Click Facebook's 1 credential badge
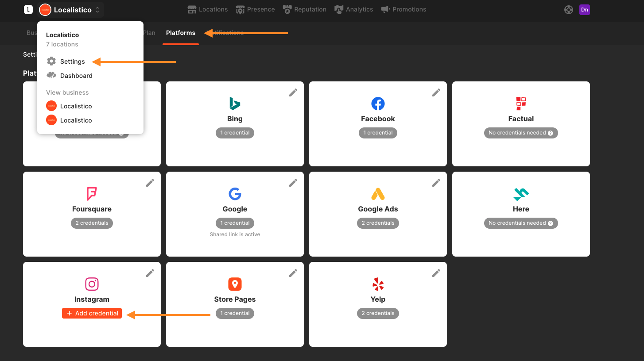 pyautogui.click(x=378, y=133)
